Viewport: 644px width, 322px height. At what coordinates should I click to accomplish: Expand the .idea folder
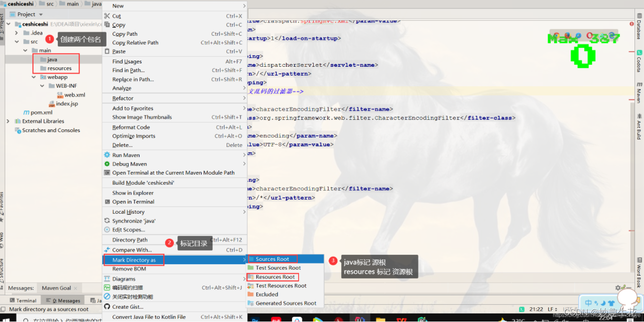[17, 33]
